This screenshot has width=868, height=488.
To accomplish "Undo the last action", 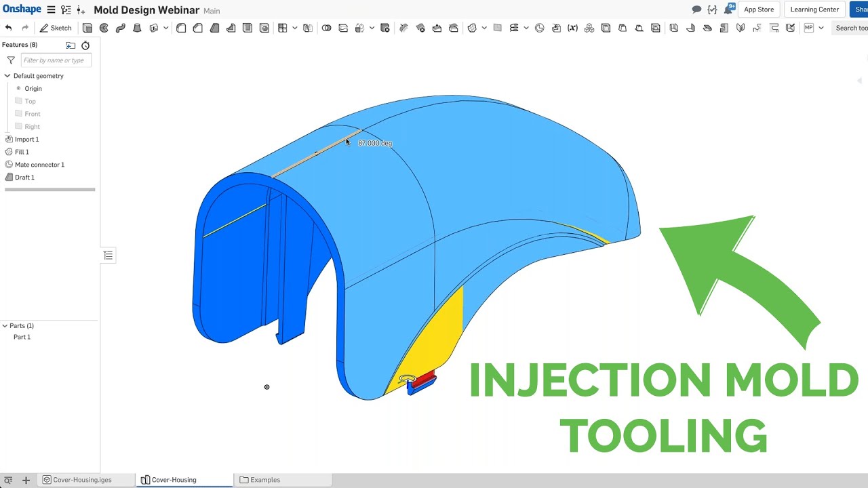I will 8,28.
